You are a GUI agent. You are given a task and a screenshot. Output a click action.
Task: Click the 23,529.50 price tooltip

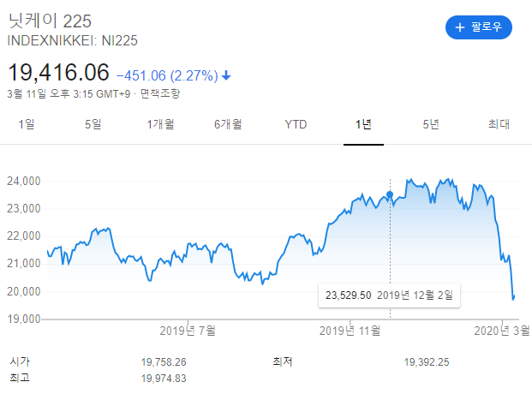tap(349, 295)
